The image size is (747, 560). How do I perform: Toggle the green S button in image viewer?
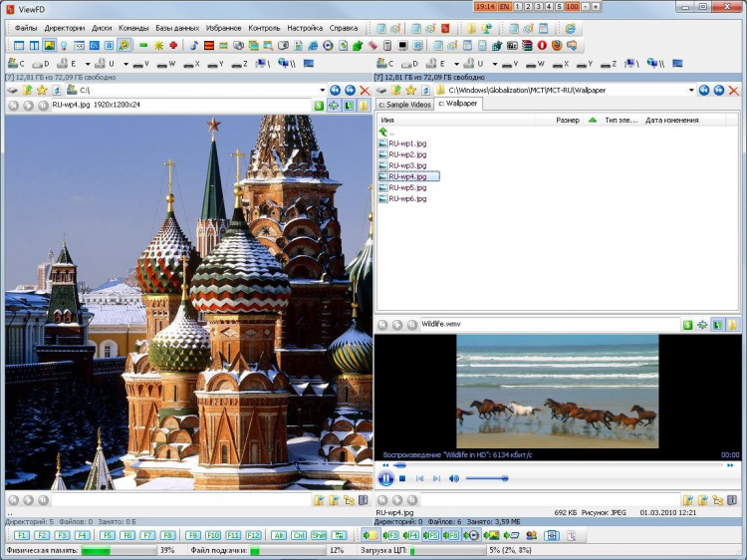coord(319,106)
